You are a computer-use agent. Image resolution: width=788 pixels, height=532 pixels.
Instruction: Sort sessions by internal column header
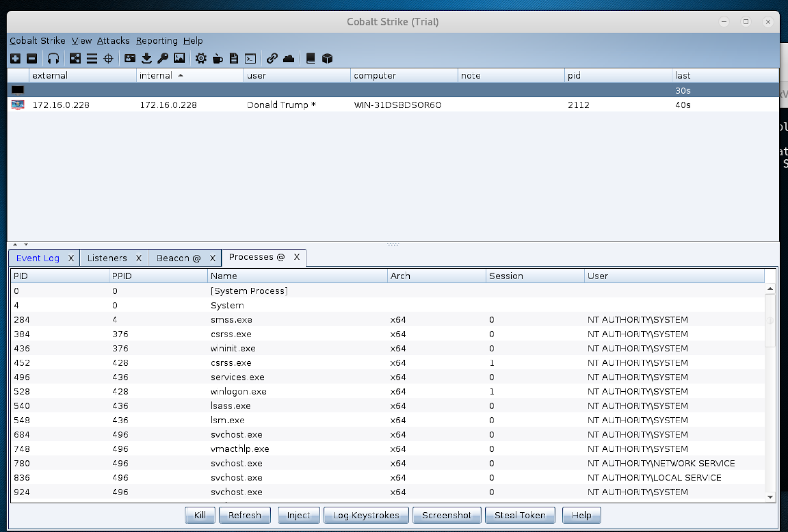(190, 75)
